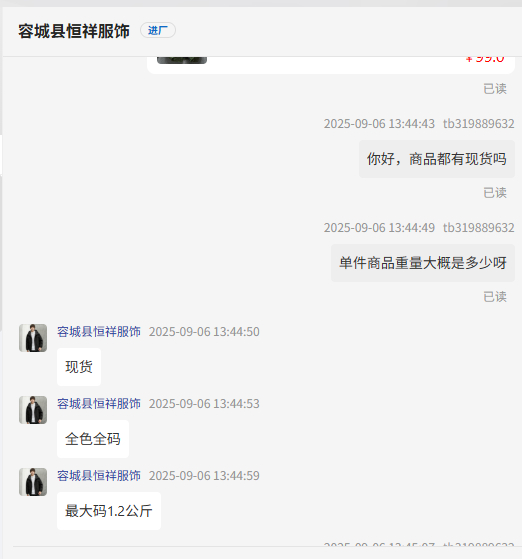Viewport: 522px width, 559px height.
Task: Click the 已读 status under 现货吗 message
Action: click(x=495, y=193)
